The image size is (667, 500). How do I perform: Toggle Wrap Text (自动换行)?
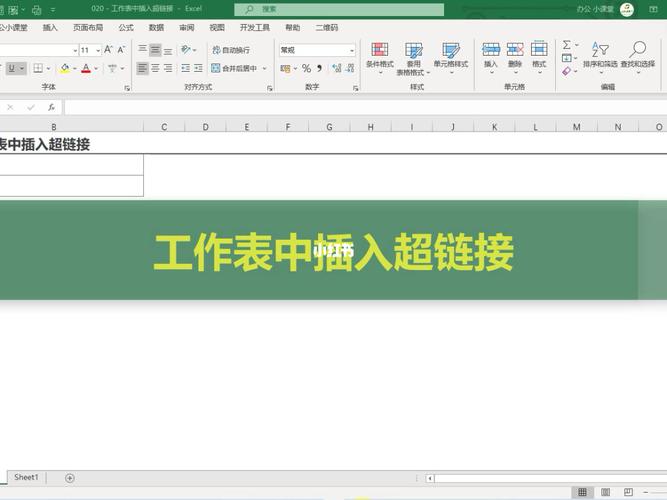[231, 50]
